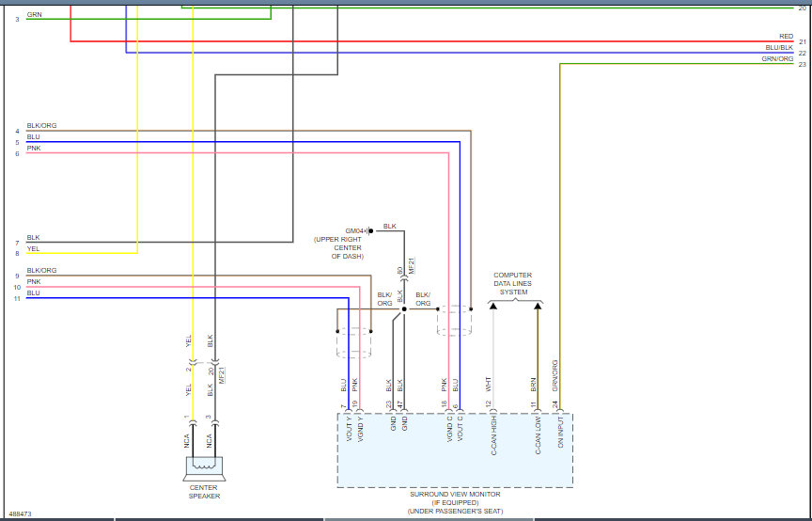
Task: Click the splice dot between the BLK/ORG labels
Action: coord(404,309)
